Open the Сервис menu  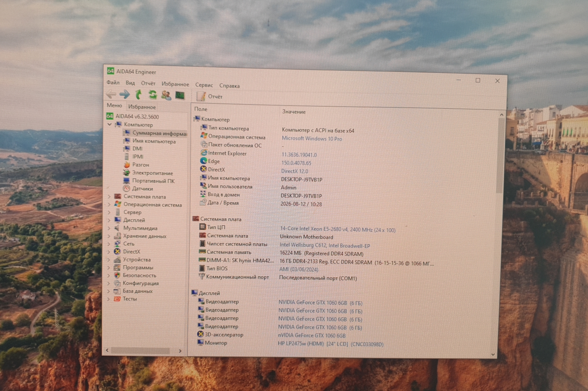click(204, 85)
